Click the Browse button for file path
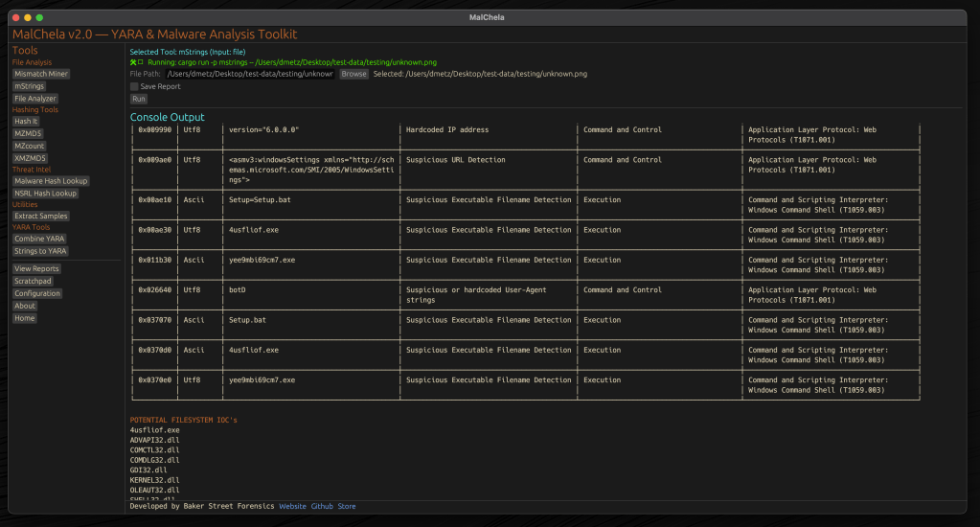The image size is (980, 527). [x=353, y=74]
